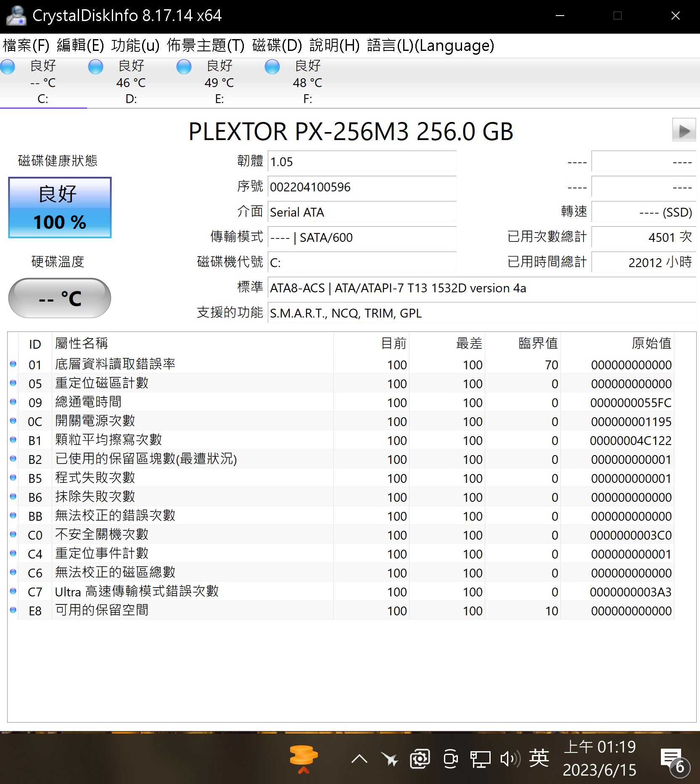Click the power on hours 22012 小時
The height and width of the screenshot is (784, 700).
[644, 262]
